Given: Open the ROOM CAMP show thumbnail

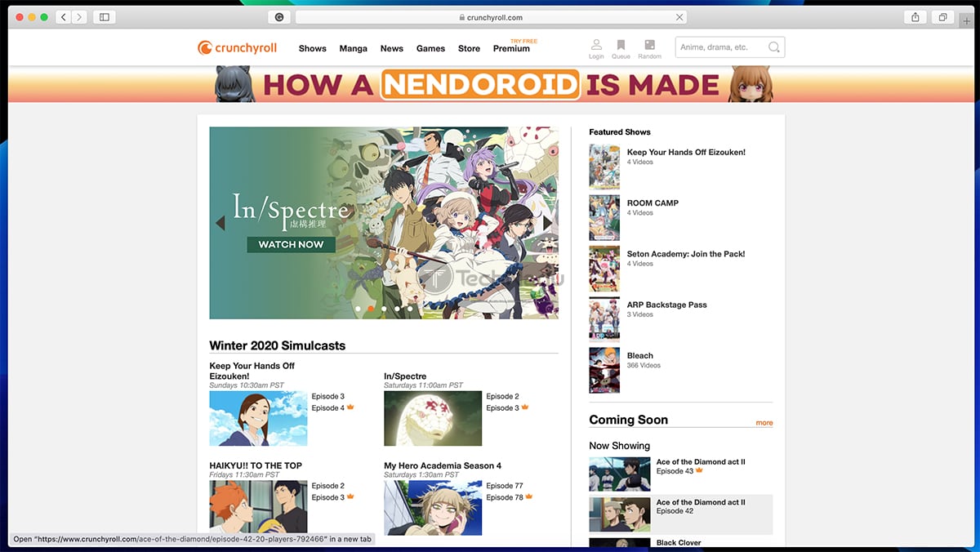Looking at the screenshot, I should coord(604,217).
